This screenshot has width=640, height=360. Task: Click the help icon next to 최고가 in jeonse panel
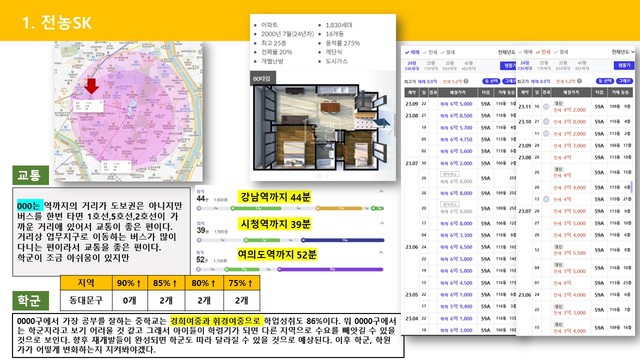click(579, 81)
